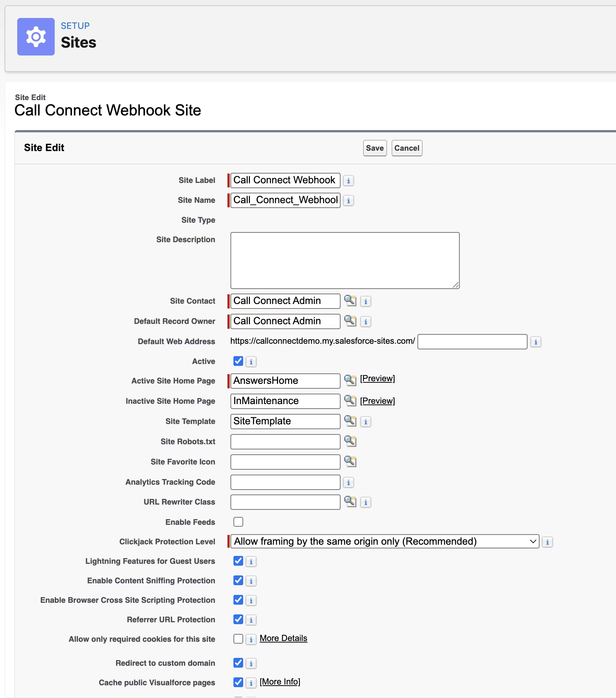
Task: Toggle Browser Cross Site Scripting Protection checkbox
Action: click(x=238, y=600)
